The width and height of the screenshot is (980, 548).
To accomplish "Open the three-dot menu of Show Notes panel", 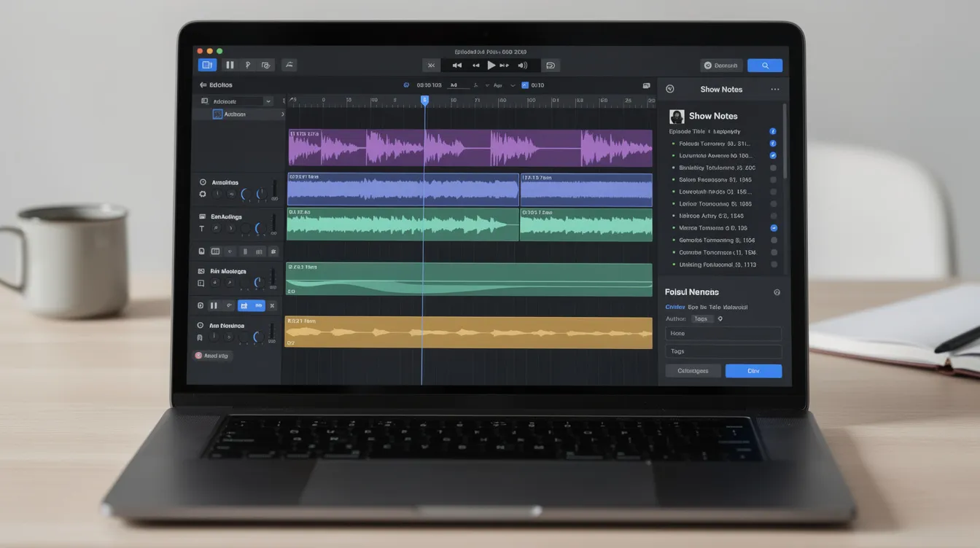I will [774, 90].
